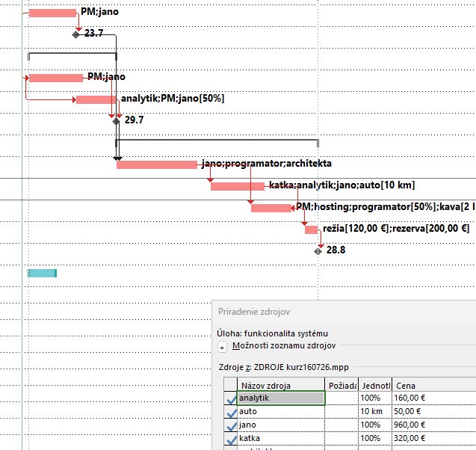The width and height of the screenshot is (476, 450).
Task: Click the 100% units cell for analytik
Action: click(375, 398)
